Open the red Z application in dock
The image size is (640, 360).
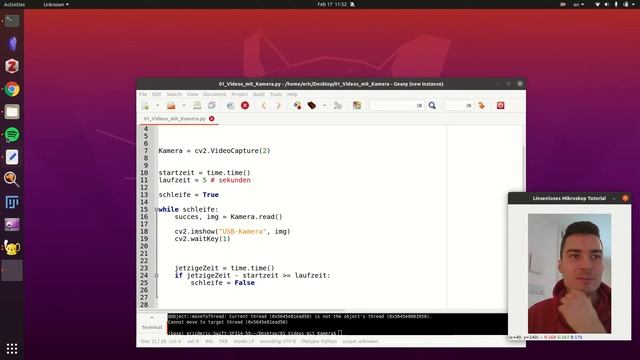click(12, 66)
